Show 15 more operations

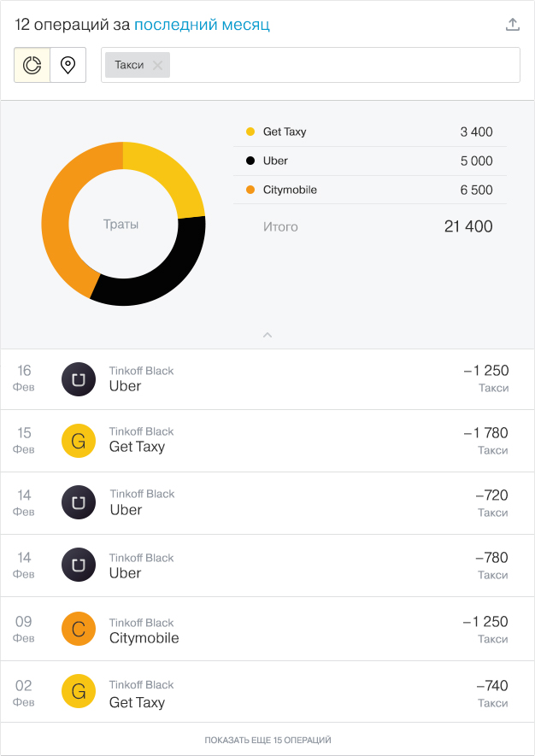click(267, 740)
